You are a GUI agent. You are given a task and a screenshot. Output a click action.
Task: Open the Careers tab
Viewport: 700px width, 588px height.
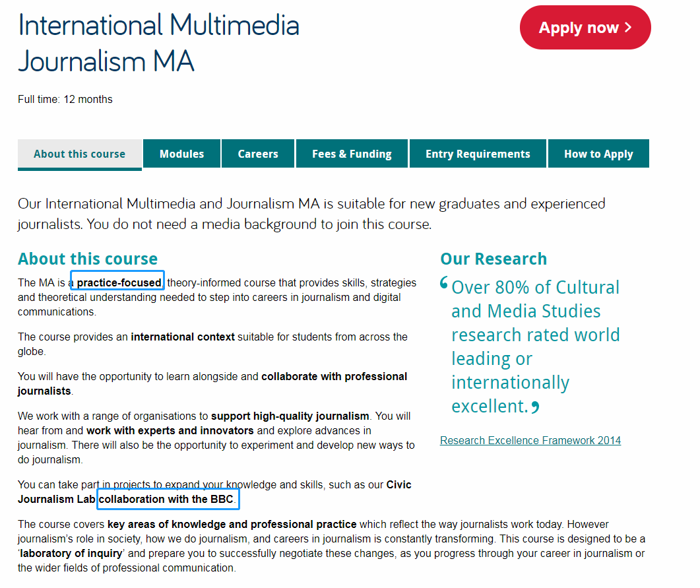[258, 154]
